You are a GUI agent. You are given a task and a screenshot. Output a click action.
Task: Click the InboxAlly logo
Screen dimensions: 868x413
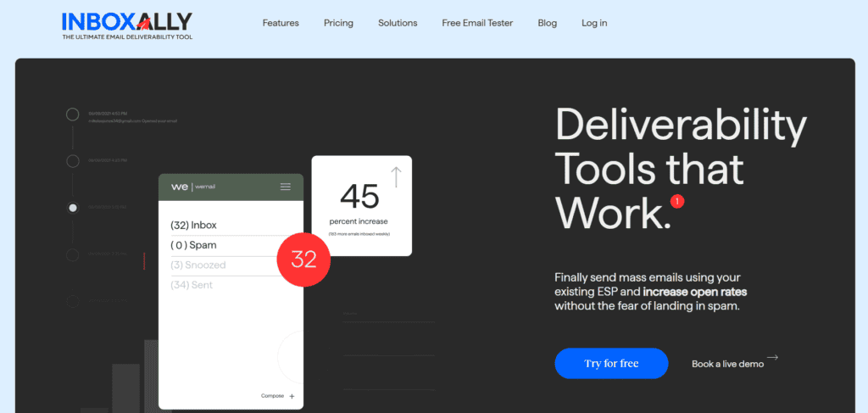click(127, 25)
